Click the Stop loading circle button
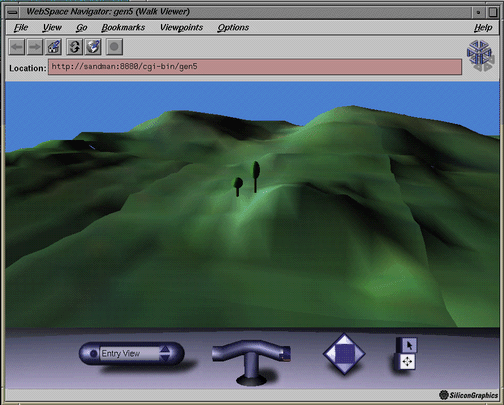The width and height of the screenshot is (504, 405). click(x=114, y=47)
